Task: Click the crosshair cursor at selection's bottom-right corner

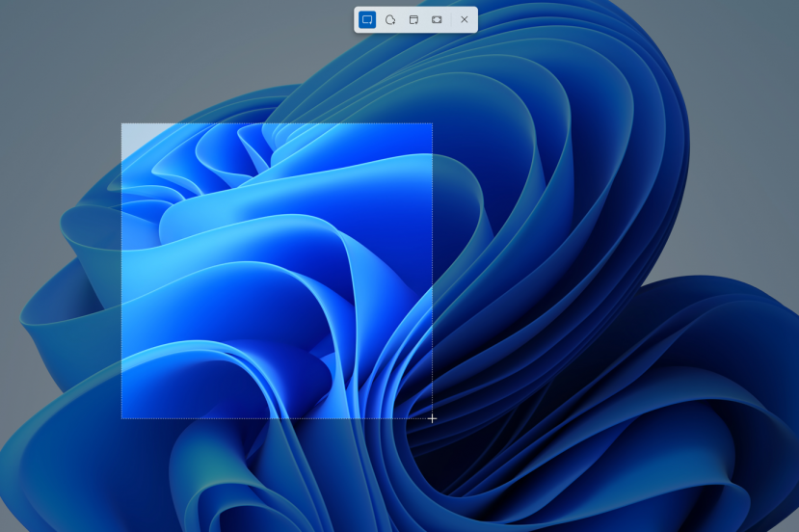Action: [x=432, y=418]
